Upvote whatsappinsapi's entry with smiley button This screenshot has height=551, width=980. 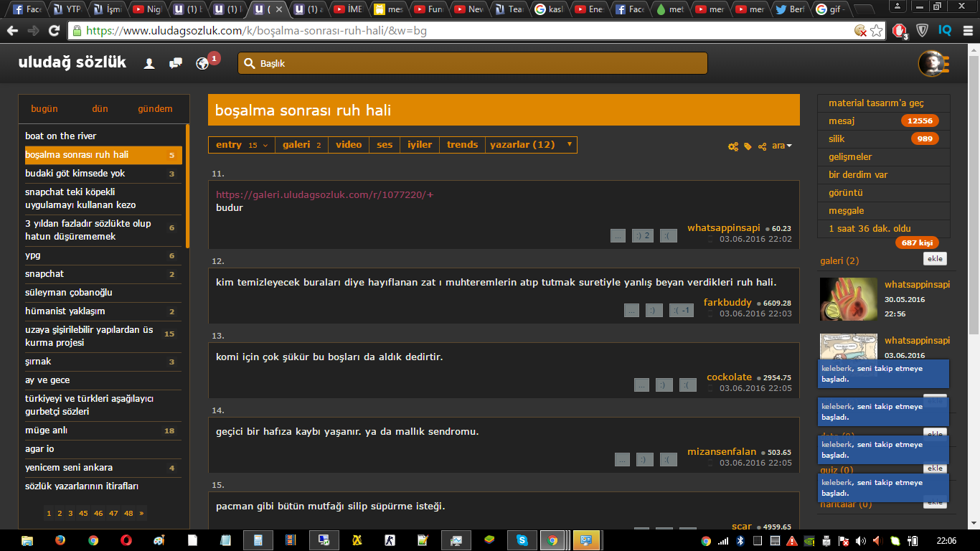coord(642,236)
